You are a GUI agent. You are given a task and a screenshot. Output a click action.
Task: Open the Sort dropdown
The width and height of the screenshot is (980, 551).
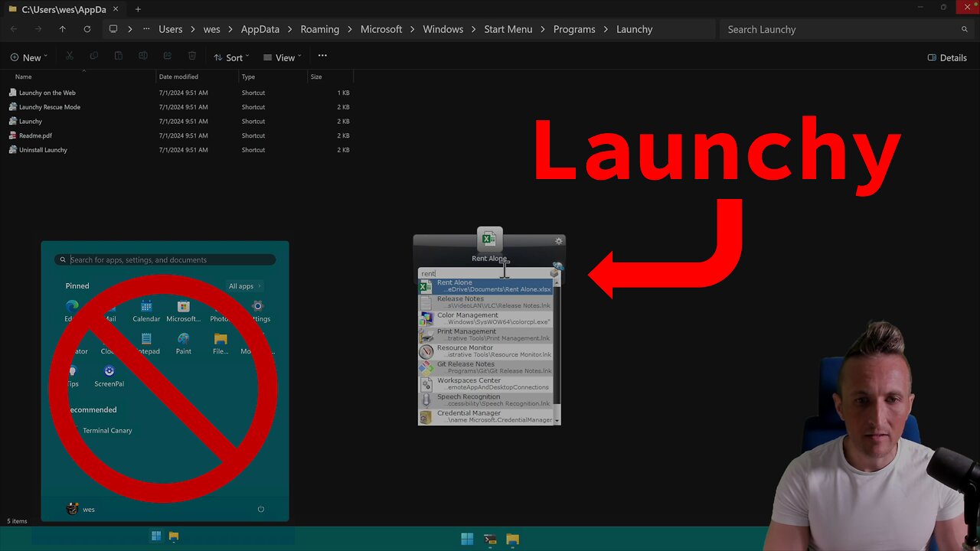[231, 57]
